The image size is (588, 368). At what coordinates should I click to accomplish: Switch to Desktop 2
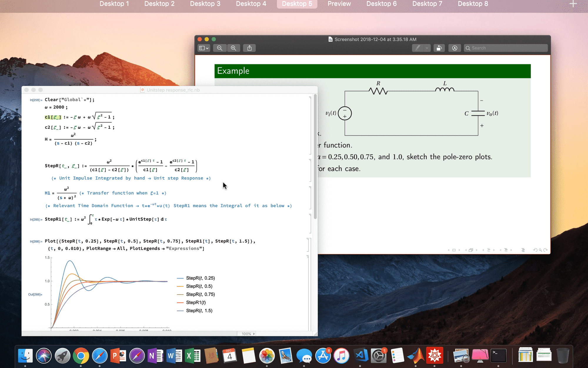tap(159, 4)
